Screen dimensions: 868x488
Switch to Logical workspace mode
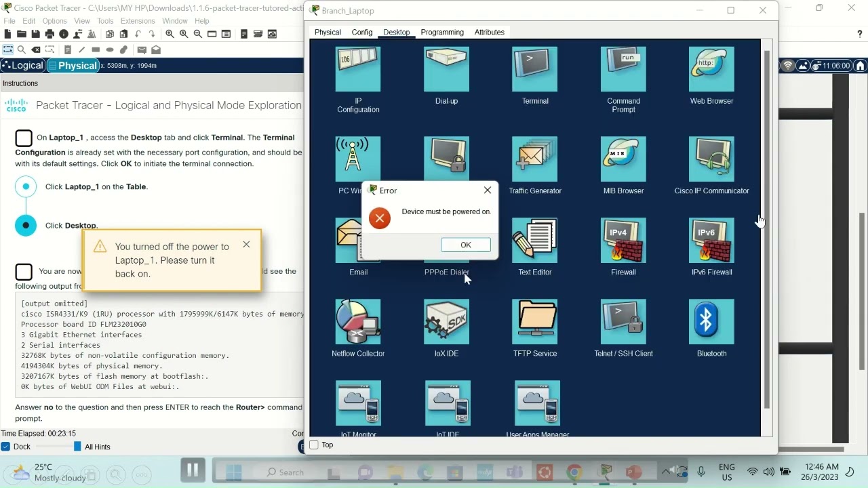coord(22,65)
